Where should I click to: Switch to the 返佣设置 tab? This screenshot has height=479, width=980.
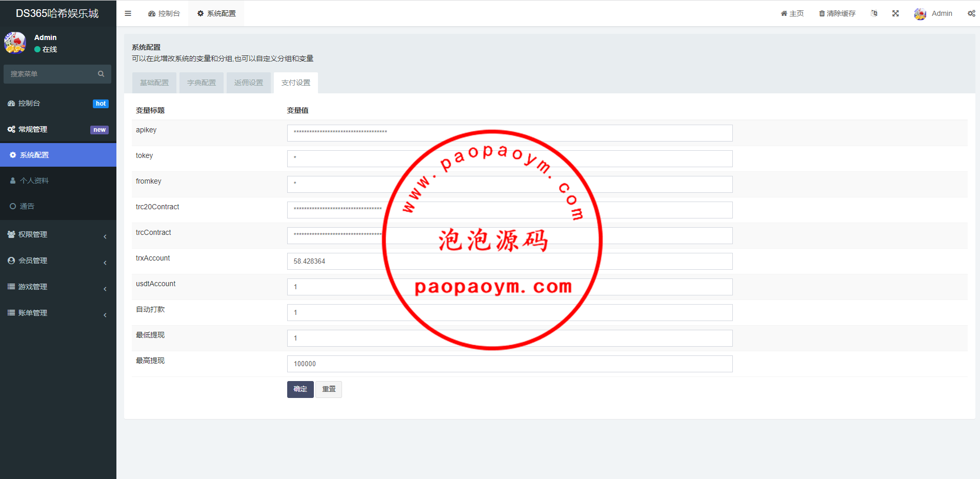tap(249, 83)
